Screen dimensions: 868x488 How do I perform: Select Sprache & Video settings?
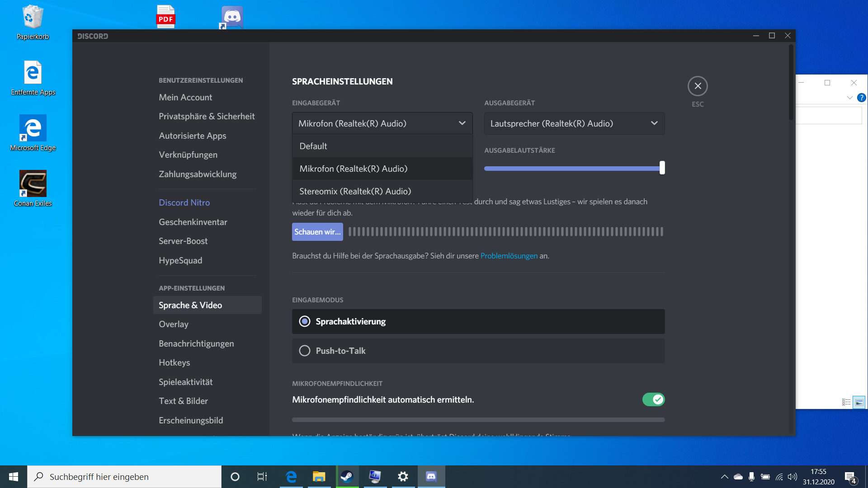pyautogui.click(x=208, y=305)
